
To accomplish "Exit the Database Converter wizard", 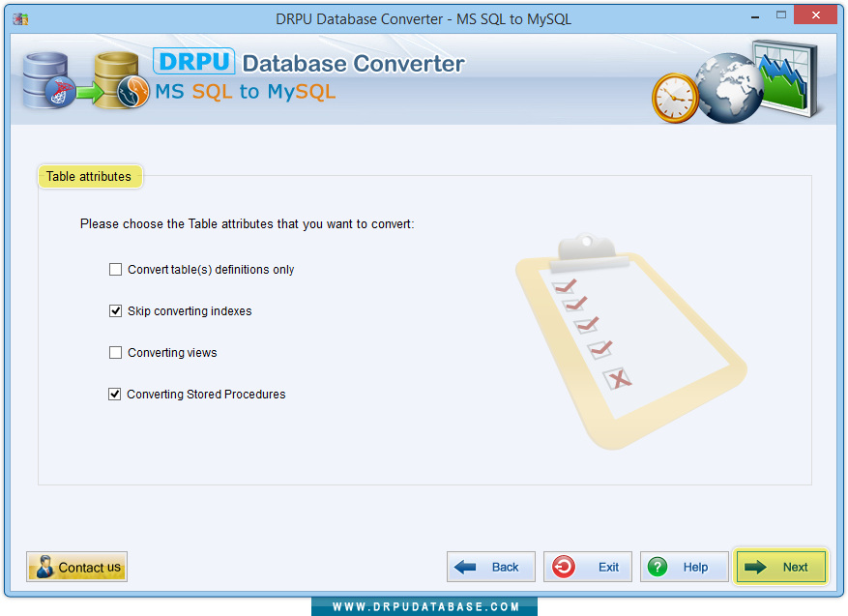I will tap(587, 567).
